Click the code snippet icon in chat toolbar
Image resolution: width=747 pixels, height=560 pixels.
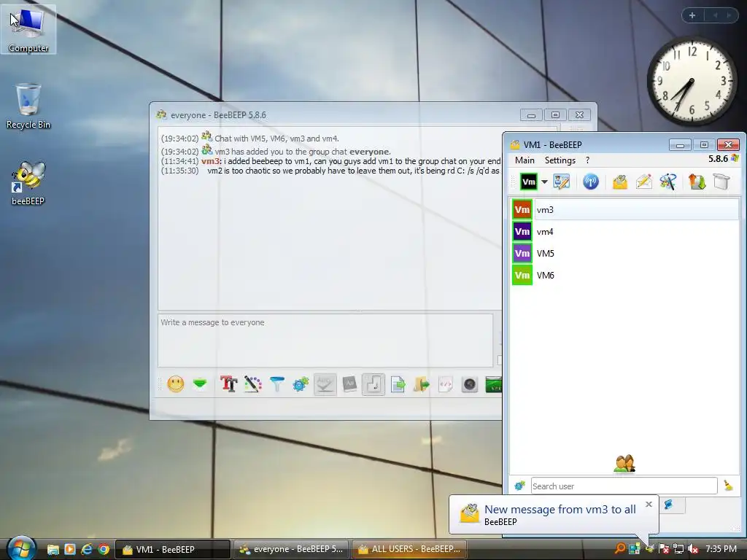(446, 384)
